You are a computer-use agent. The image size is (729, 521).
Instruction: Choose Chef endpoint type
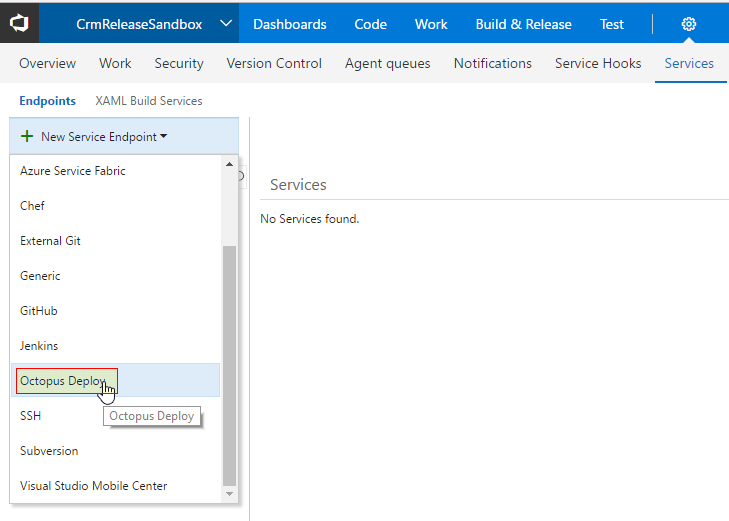[115, 205]
